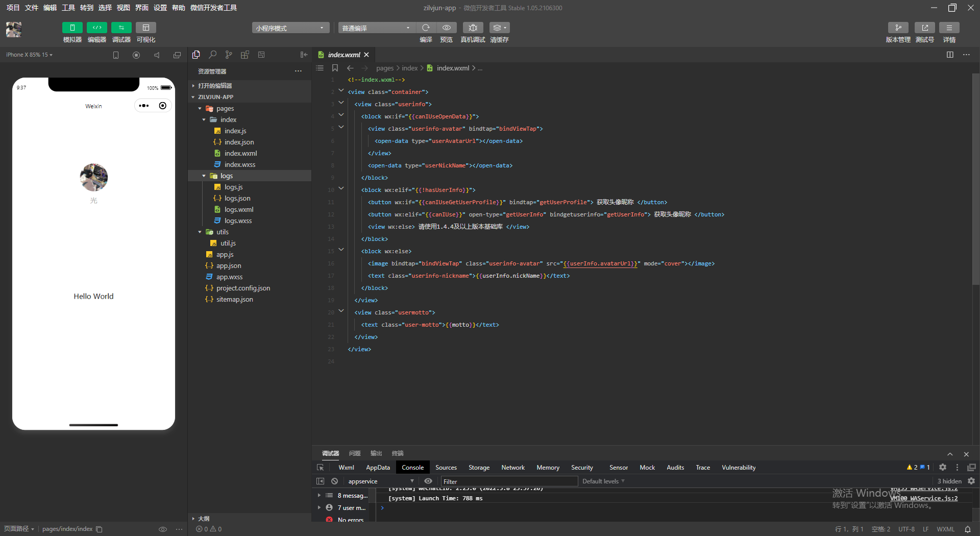Open the normal compile mode dropdown
Viewport: 980px width, 536px height.
click(x=376, y=28)
